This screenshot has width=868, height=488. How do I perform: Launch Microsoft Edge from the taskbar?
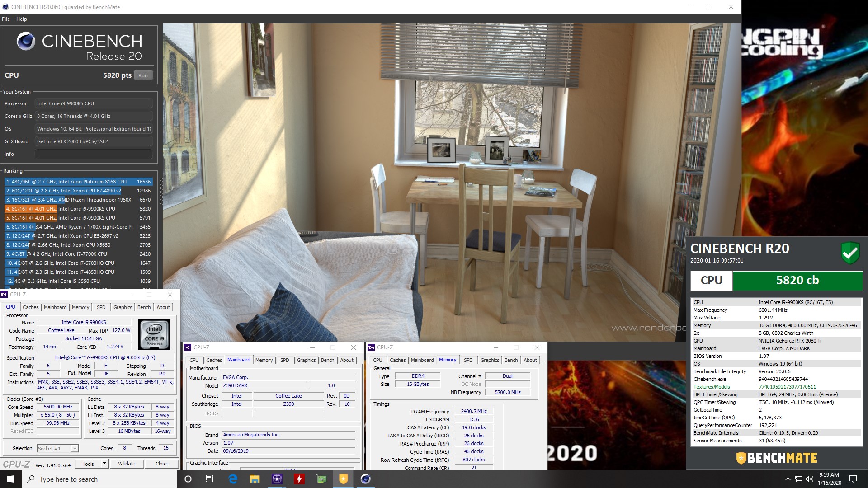coord(233,479)
